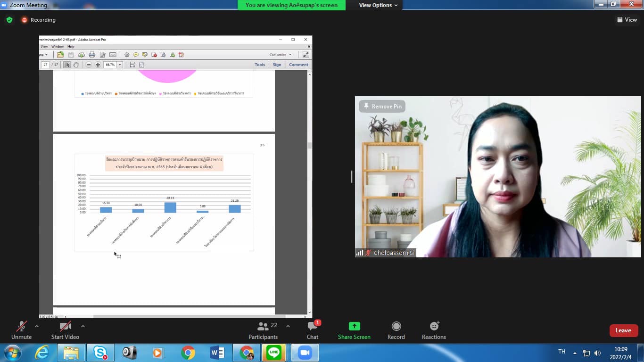The image size is (644, 362).
Task: Click the print icon in Acrobat toolbar
Action: coord(92,55)
